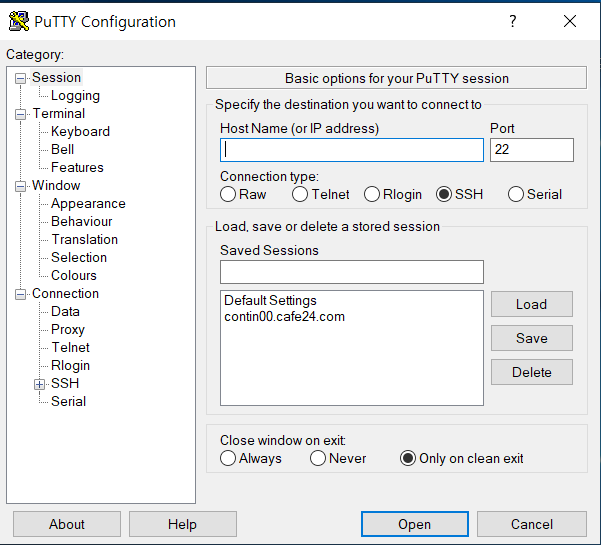The width and height of the screenshot is (601, 545).
Task: Select the Connection category
Action: (x=66, y=294)
